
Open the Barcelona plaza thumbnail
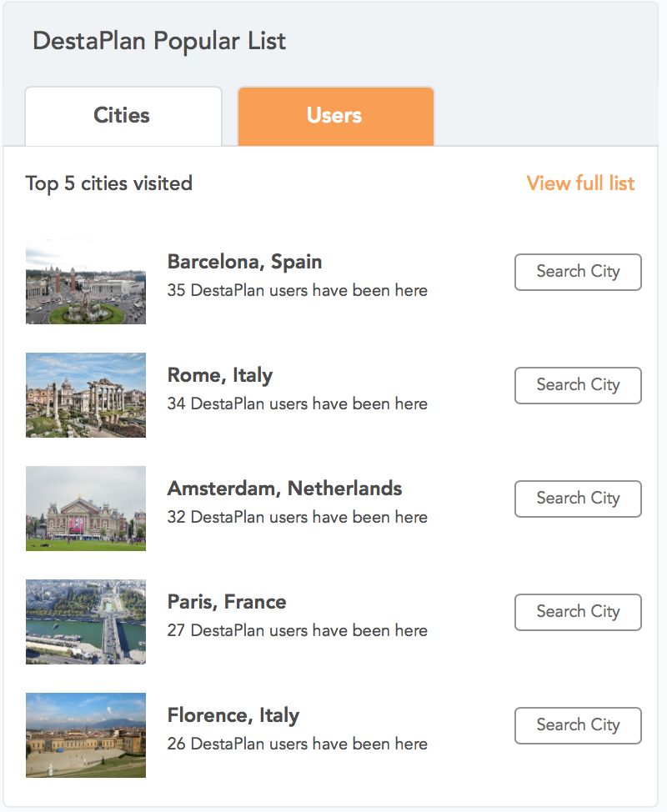(86, 282)
